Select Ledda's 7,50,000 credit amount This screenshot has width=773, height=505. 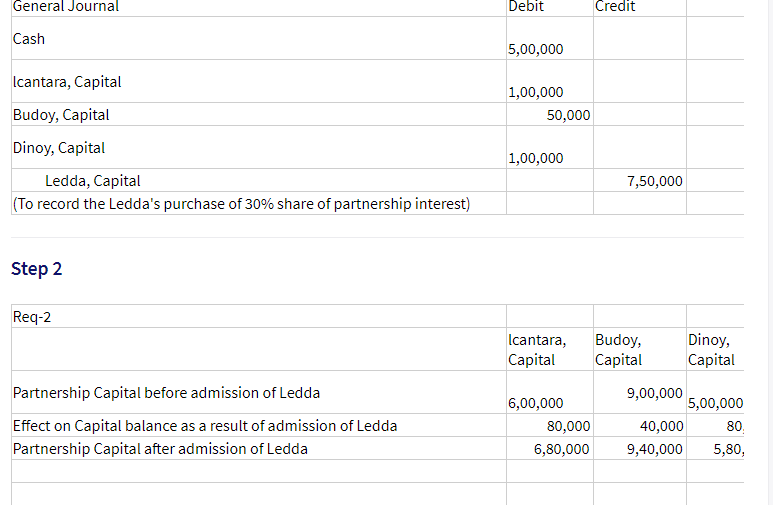coord(655,181)
